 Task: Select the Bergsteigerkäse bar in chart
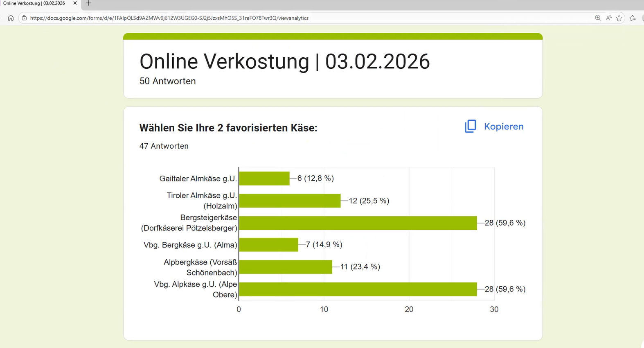(x=358, y=223)
